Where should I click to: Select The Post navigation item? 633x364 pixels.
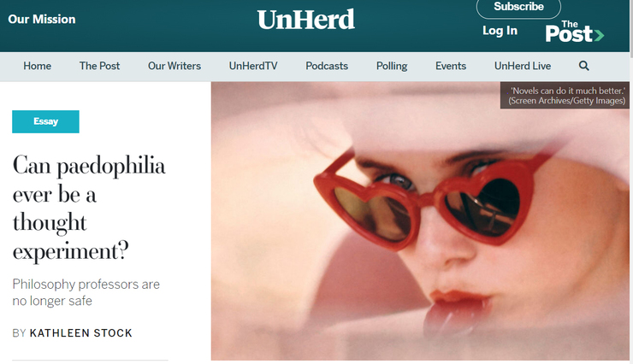click(x=99, y=66)
